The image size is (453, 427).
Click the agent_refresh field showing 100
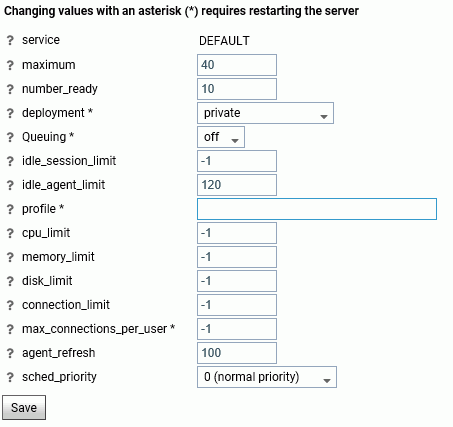click(x=237, y=353)
